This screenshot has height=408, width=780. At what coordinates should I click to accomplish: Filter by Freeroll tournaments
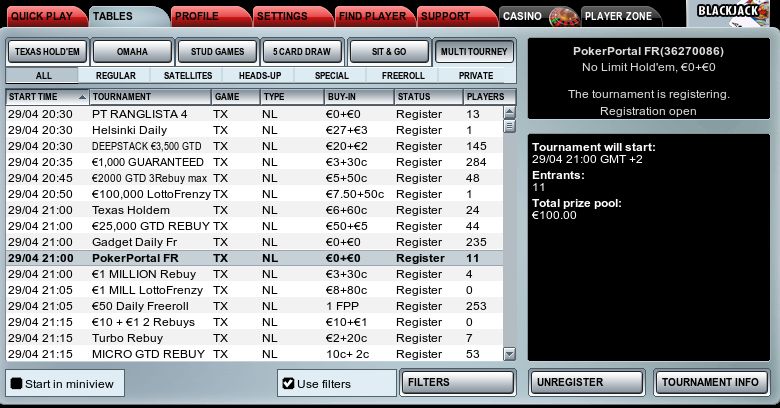tap(403, 76)
